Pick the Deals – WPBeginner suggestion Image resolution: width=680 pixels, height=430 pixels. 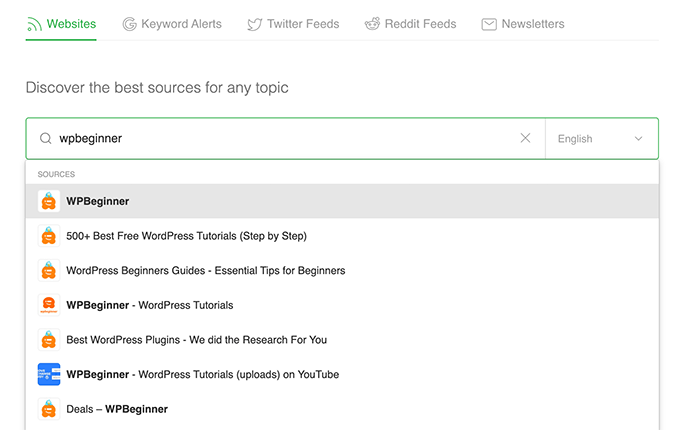(342, 409)
